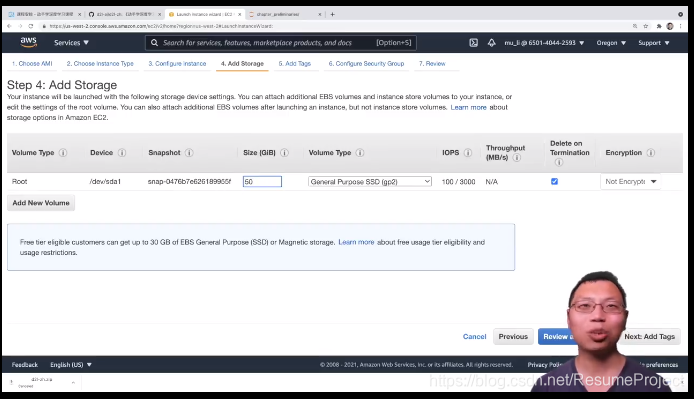Go to step 6. Configure Security Group
694x399 pixels.
[366, 64]
